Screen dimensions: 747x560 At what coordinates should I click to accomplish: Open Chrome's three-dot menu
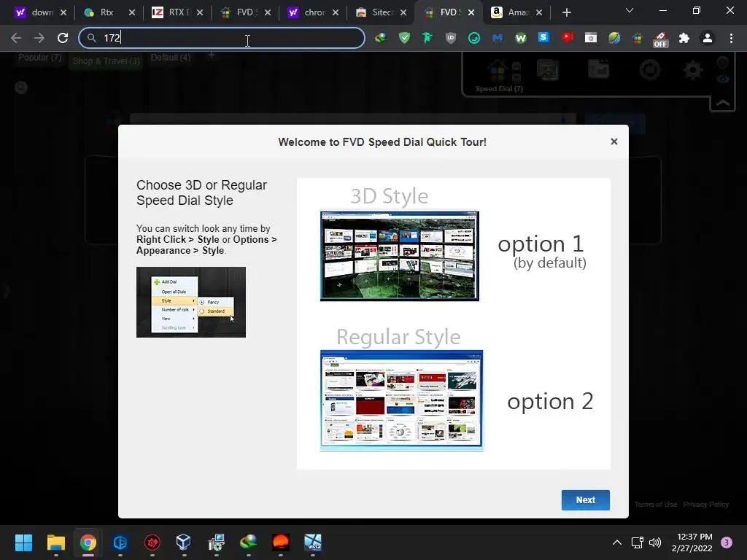[x=731, y=38]
